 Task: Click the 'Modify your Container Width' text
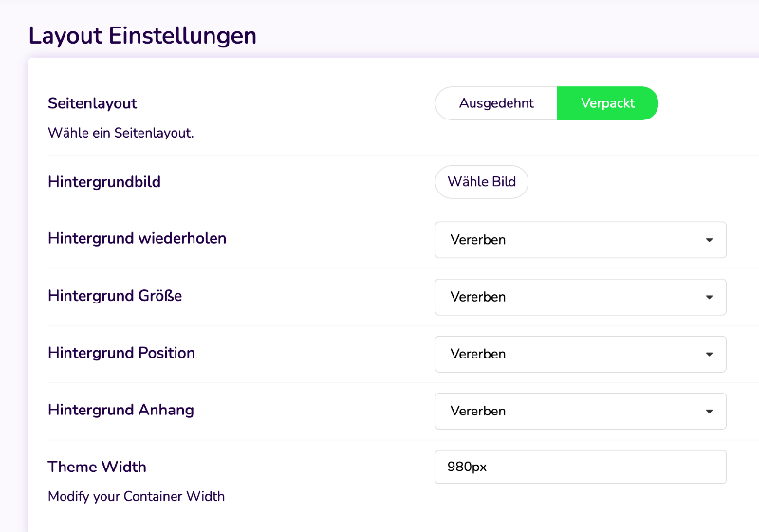(x=136, y=497)
